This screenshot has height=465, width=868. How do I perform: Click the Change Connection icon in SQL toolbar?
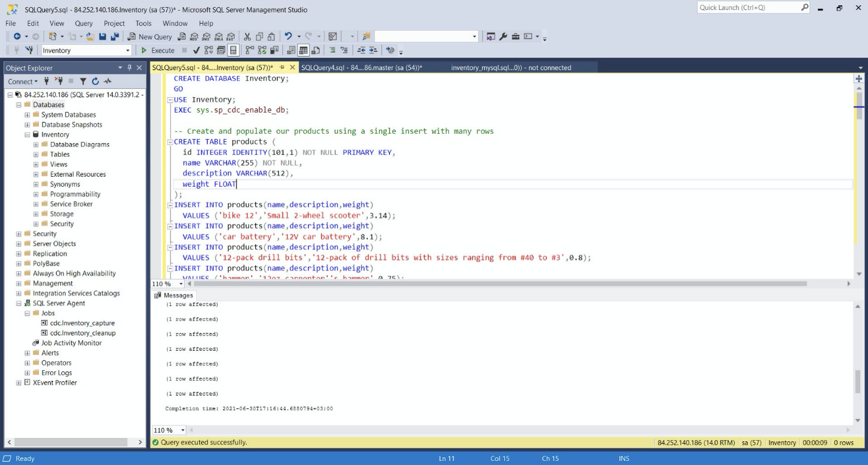click(x=29, y=50)
